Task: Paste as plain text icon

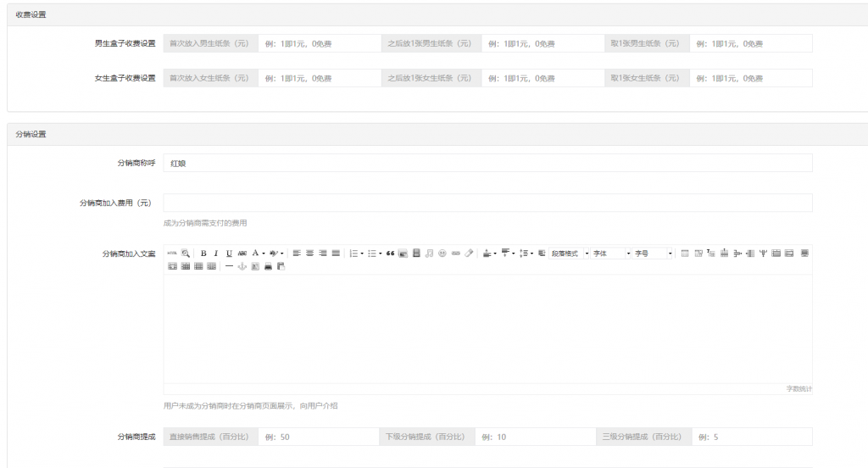Action: tap(281, 266)
